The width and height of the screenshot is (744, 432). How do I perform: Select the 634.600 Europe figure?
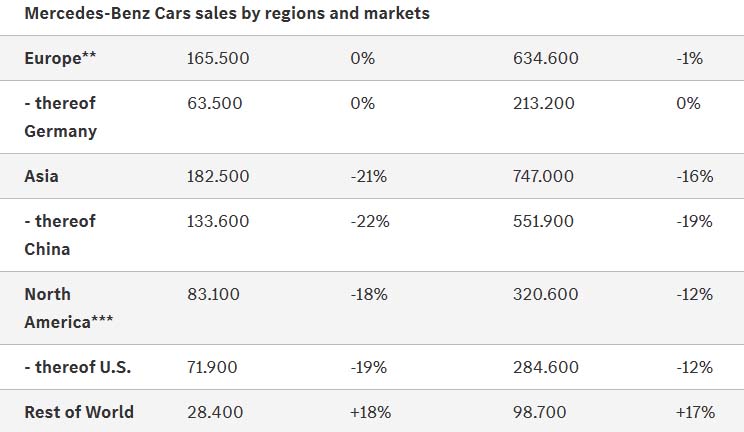coord(545,58)
